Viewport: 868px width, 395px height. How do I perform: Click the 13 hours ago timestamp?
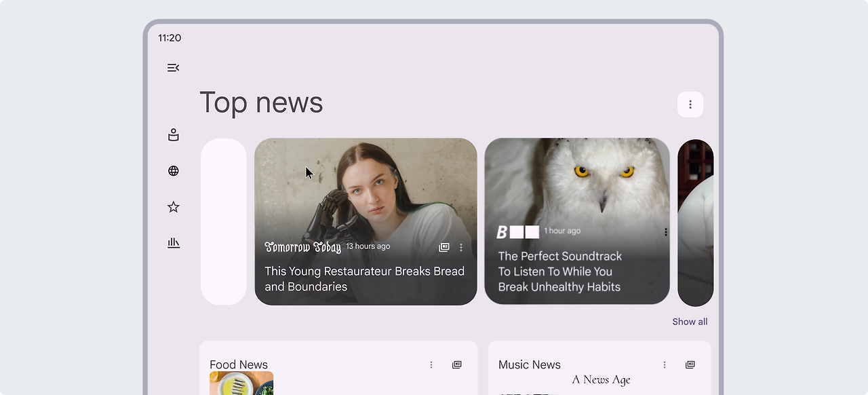click(368, 246)
